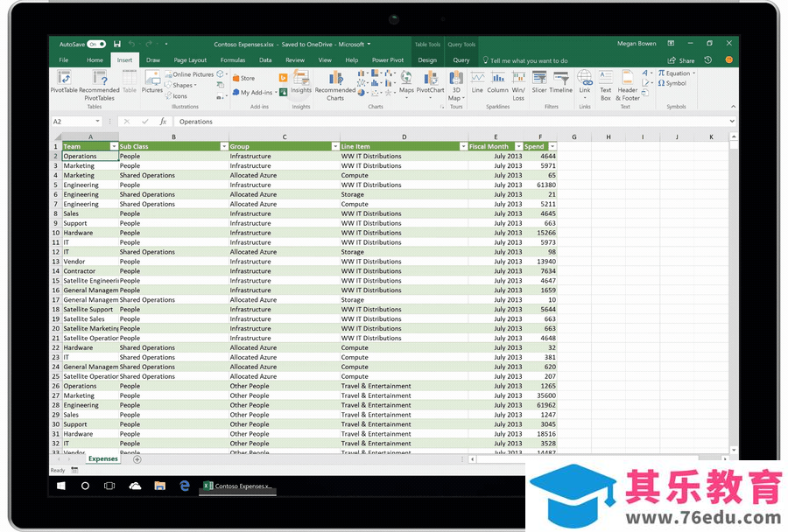Open Insights pane
Screen dimensions: 788x532
pos(300,82)
